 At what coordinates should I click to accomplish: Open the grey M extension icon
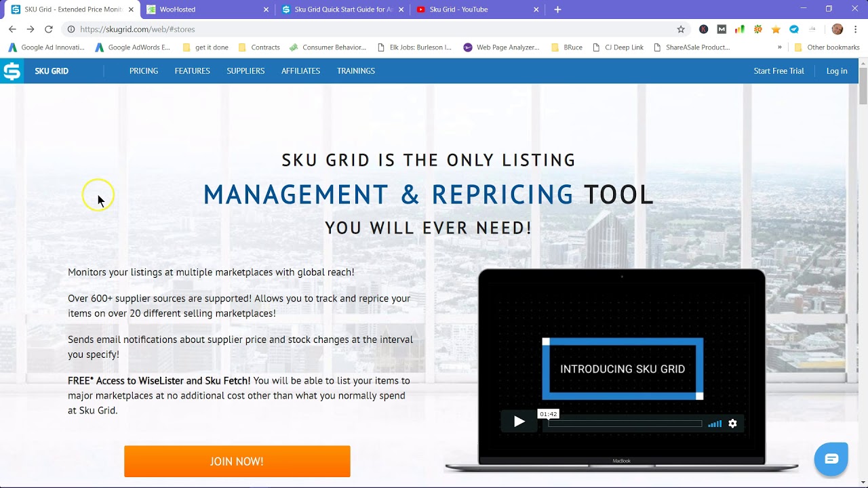[722, 29]
